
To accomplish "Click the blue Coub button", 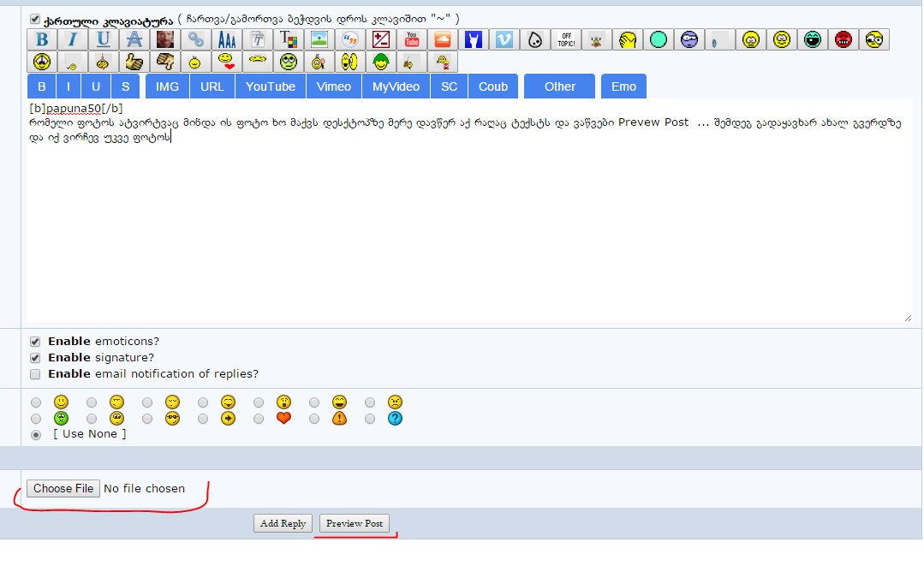I will pos(493,86).
